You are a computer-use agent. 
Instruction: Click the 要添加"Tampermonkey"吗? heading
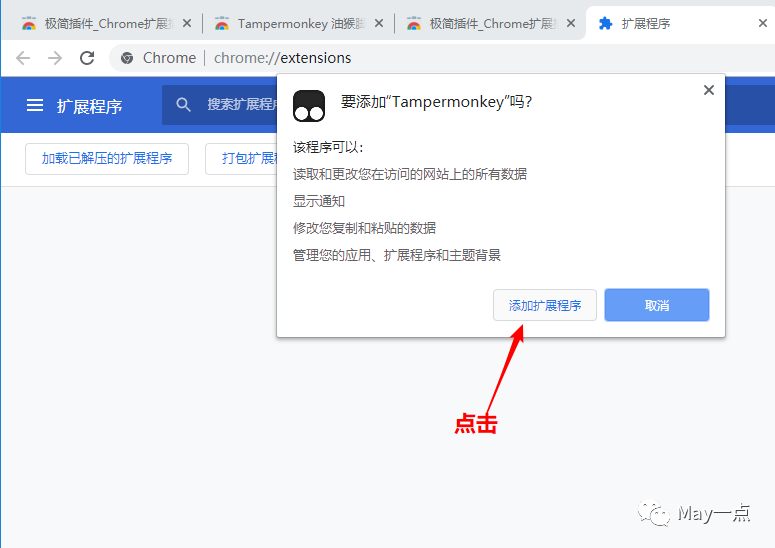(436, 102)
